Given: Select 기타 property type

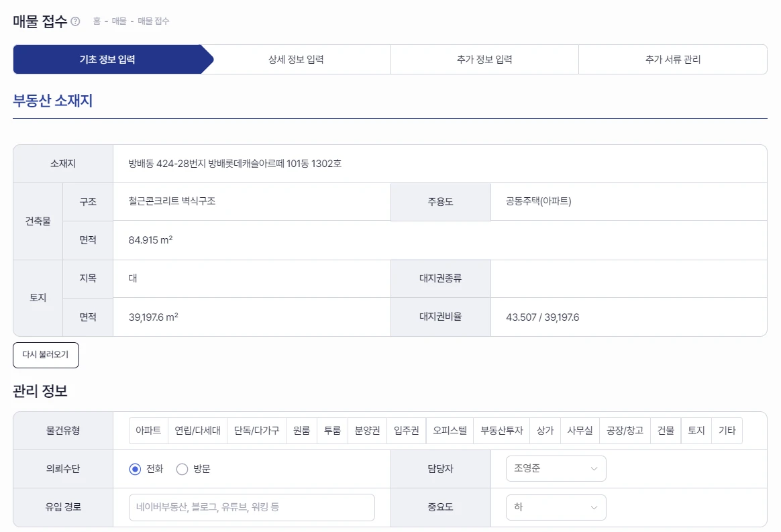Looking at the screenshot, I should (727, 431).
